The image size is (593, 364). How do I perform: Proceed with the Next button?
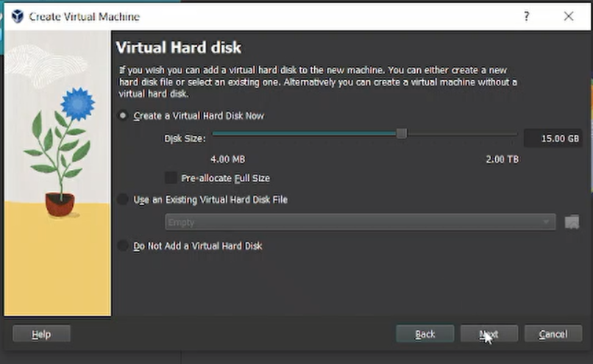click(489, 334)
